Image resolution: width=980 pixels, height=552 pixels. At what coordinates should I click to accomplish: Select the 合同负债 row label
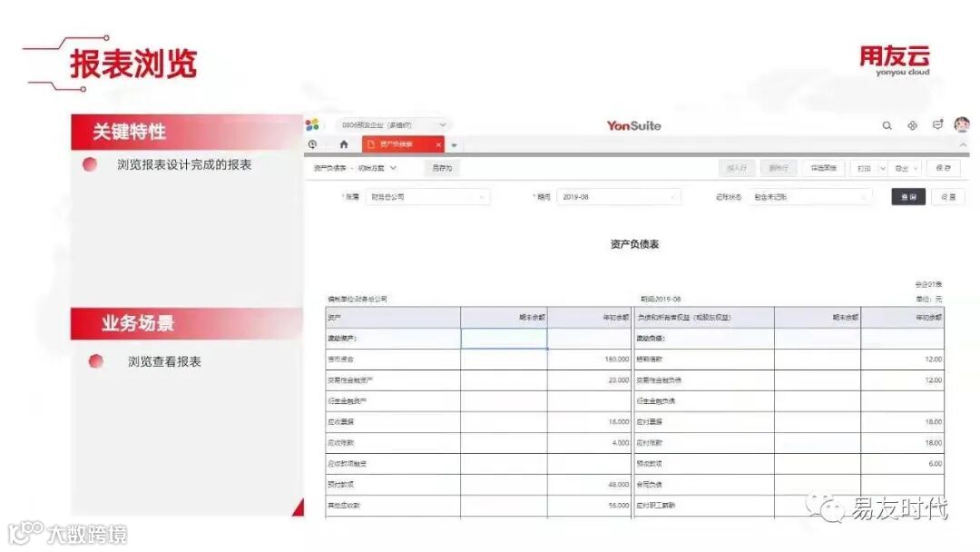click(x=650, y=485)
